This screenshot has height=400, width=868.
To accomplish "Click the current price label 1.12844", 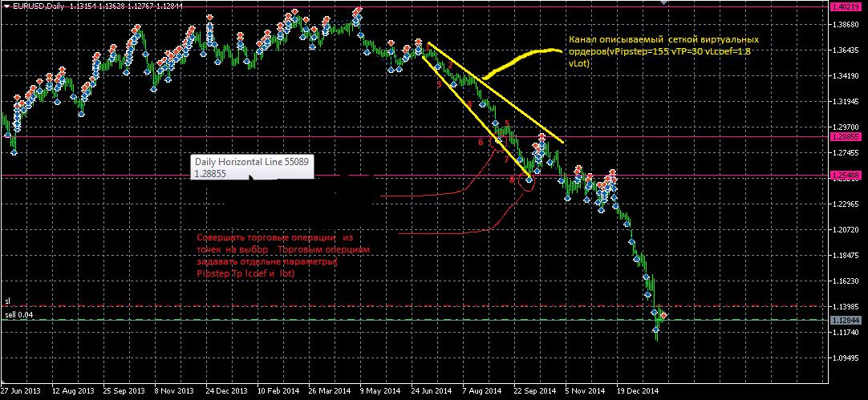I will tap(846, 320).
